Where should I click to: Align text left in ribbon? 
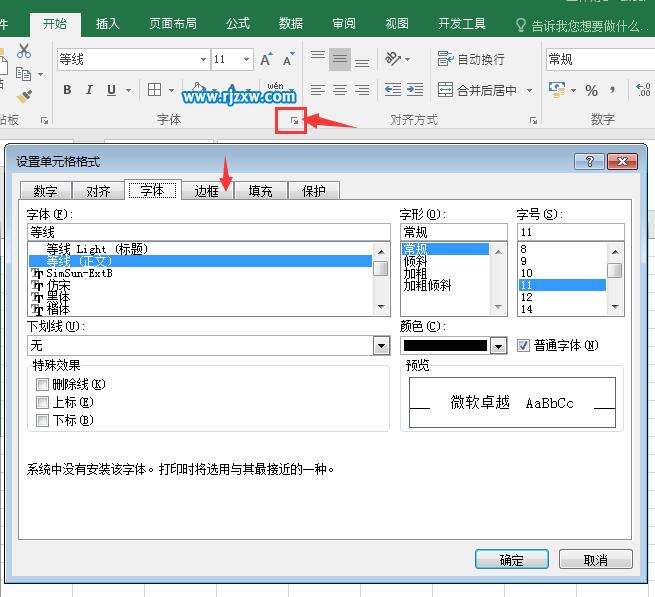[x=317, y=90]
